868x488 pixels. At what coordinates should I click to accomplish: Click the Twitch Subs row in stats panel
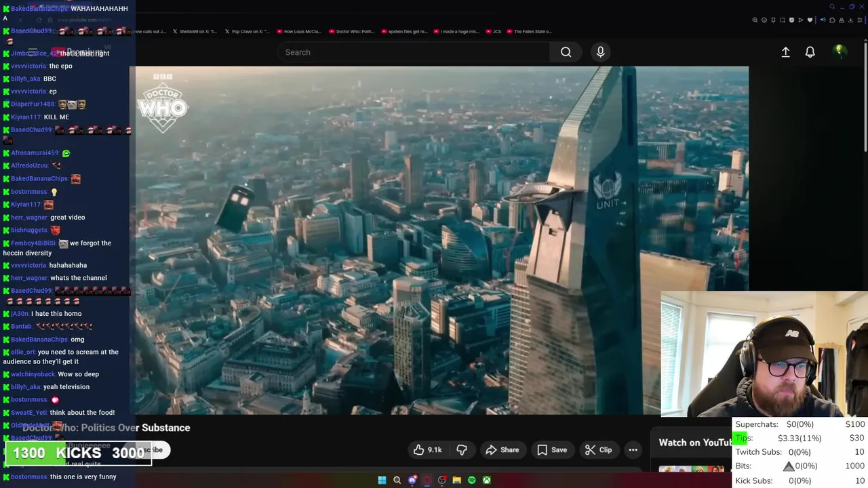pyautogui.click(x=800, y=452)
